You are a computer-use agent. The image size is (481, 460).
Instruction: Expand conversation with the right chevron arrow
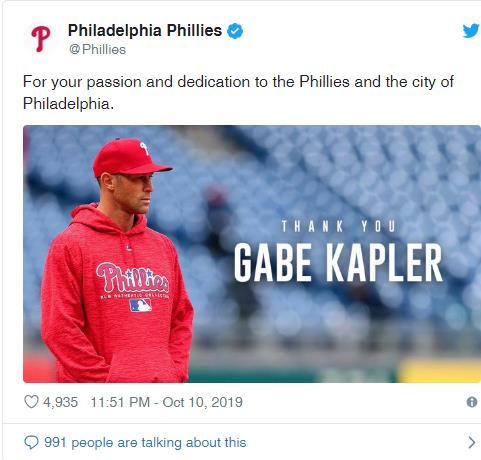471,442
